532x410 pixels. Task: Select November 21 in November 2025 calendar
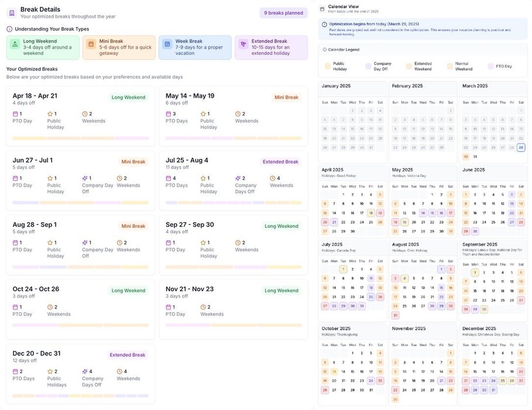[x=441, y=381]
